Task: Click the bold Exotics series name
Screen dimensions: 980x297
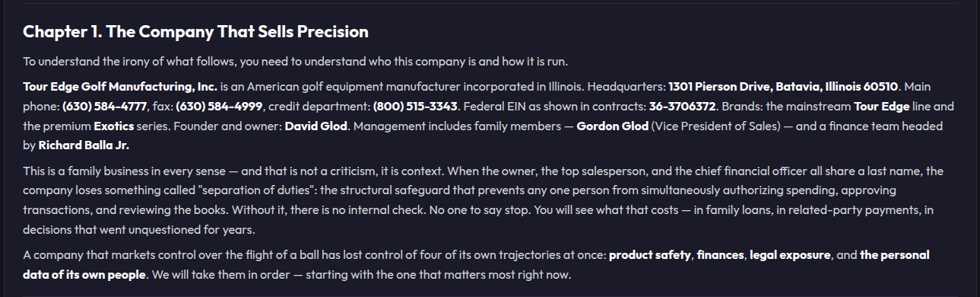Action: coord(115,126)
